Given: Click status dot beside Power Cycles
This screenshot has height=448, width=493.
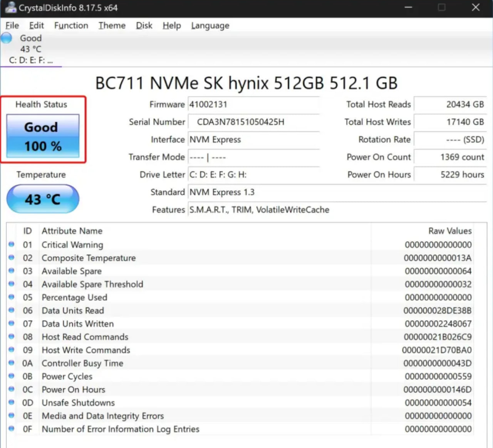Looking at the screenshot, I should coord(12,376).
